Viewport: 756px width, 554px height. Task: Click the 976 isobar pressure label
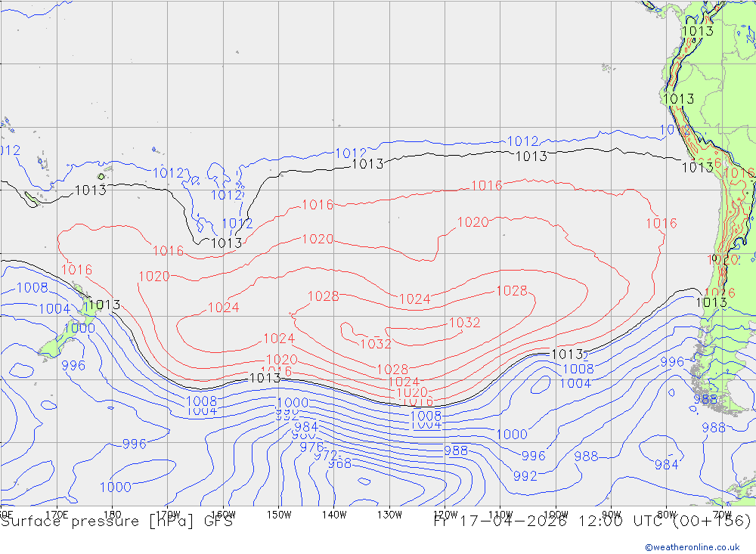pos(312,447)
